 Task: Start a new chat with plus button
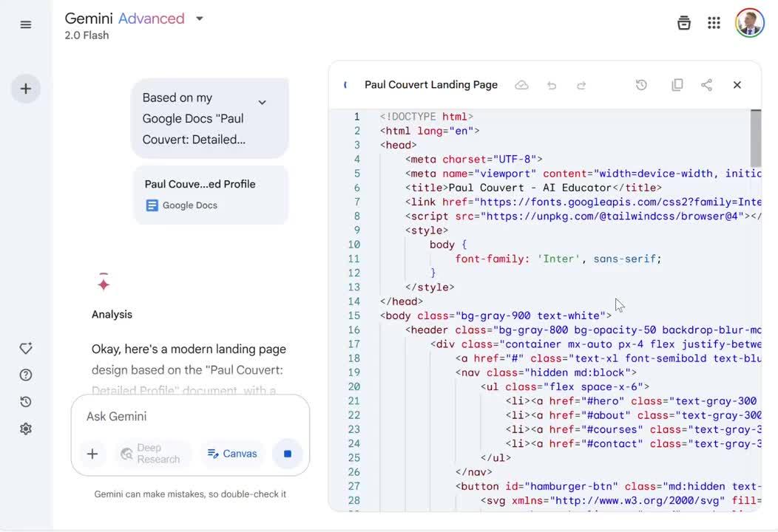26,89
